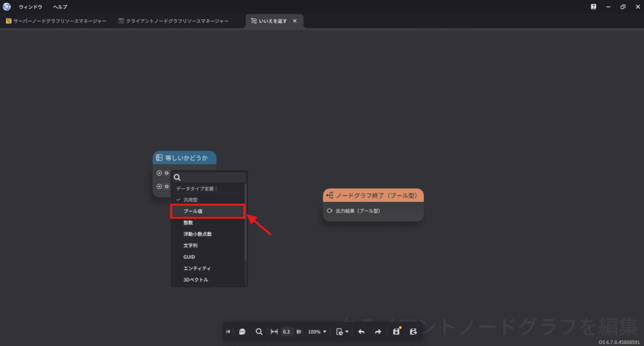The width and height of the screenshot is (644, 346).
Task: Choose 3Dベクトル in the data type list
Action: 208,280
